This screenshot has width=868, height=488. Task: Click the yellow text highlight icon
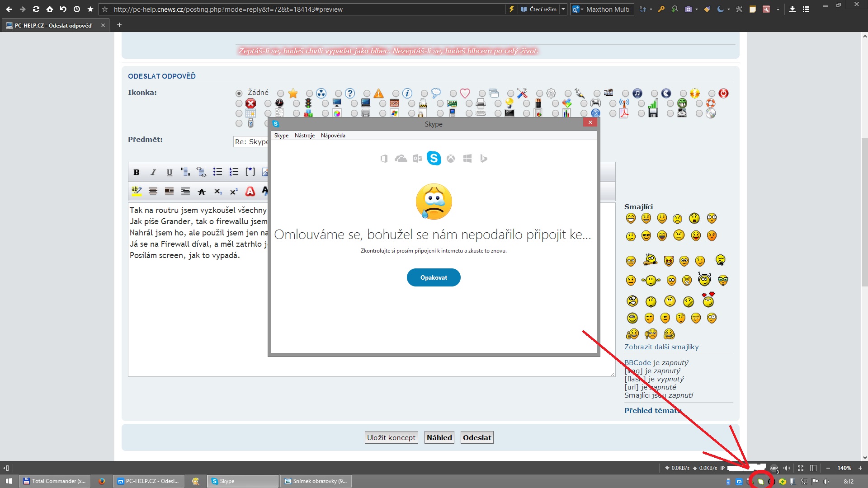point(136,191)
